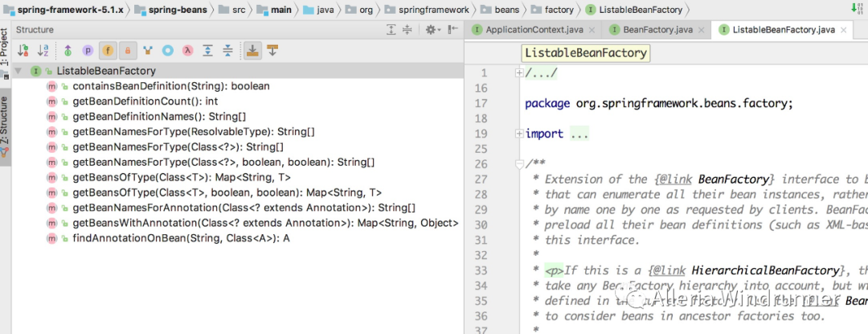Toggle Show Fields filter
Viewport: 868px width, 334px height.
coord(108,50)
